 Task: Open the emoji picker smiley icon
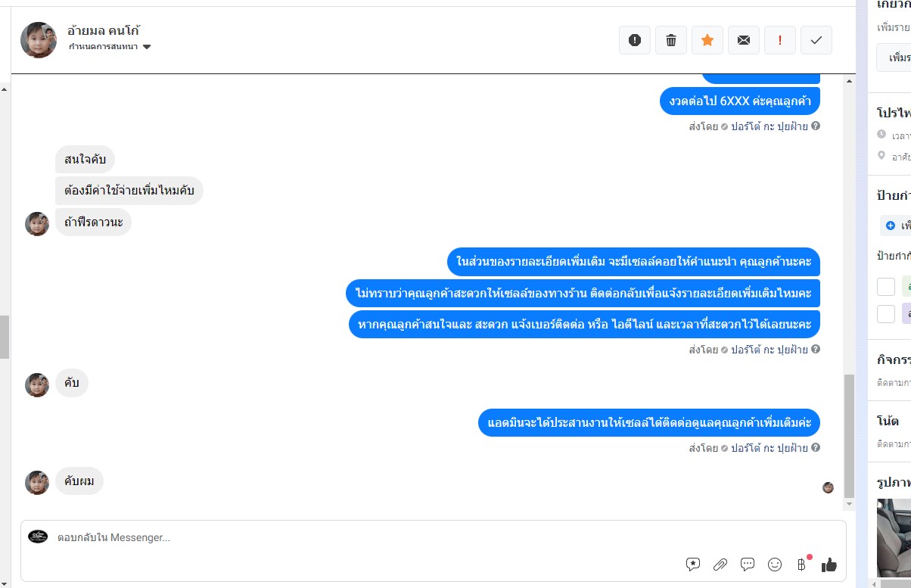[x=775, y=564]
